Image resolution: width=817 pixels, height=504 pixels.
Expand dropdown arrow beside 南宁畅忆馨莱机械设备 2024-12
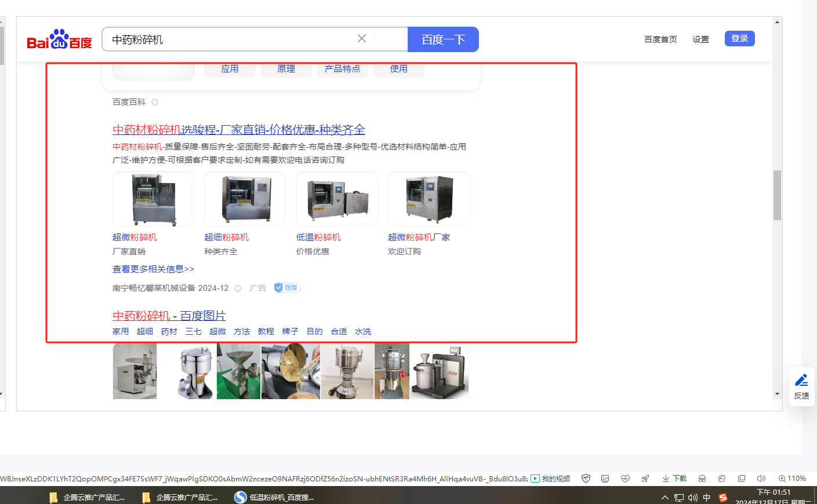click(238, 288)
